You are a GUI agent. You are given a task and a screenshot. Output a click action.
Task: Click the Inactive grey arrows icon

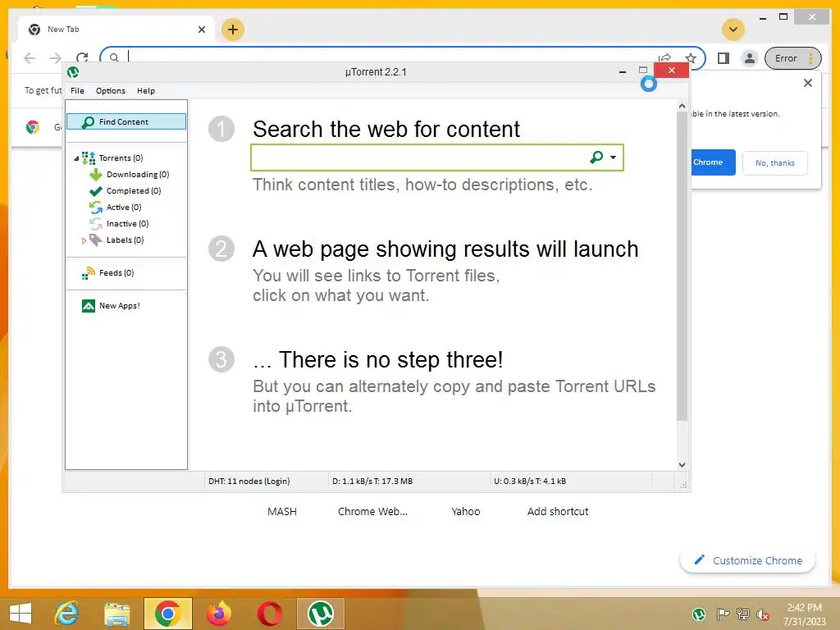[96, 224]
